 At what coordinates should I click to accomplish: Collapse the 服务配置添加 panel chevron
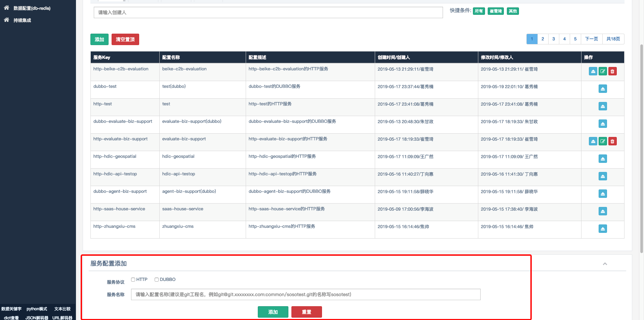click(x=605, y=264)
